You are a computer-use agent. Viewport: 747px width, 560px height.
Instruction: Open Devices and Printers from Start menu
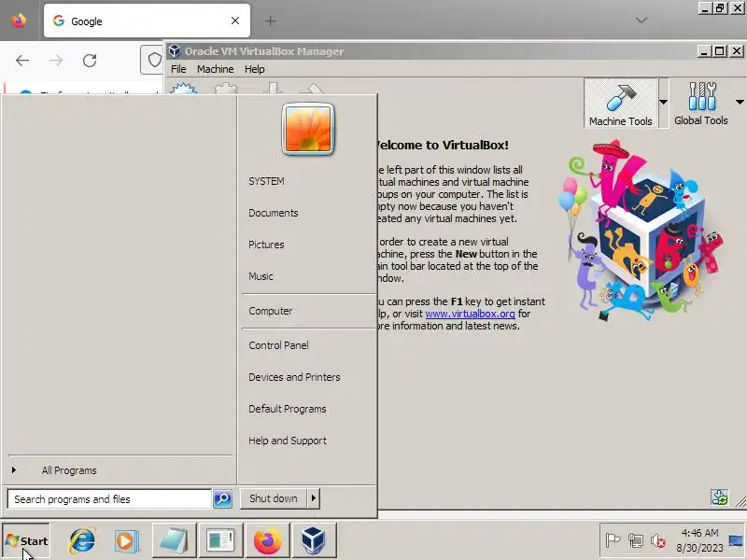[294, 377]
